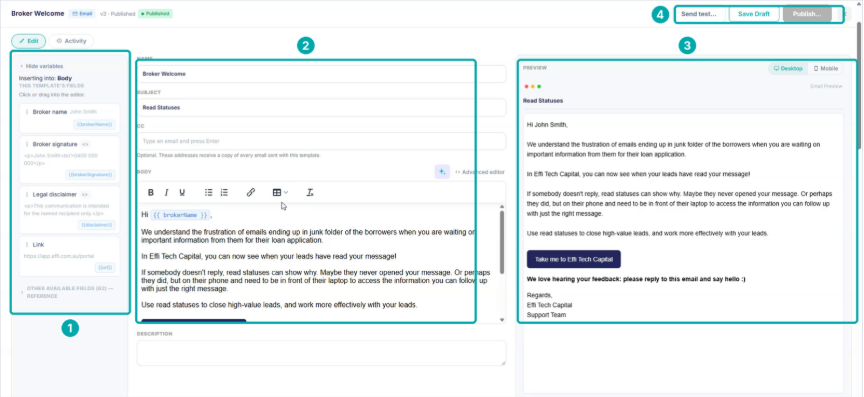This screenshot has width=864, height=397.
Task: Click the Name input field
Action: [x=321, y=74]
